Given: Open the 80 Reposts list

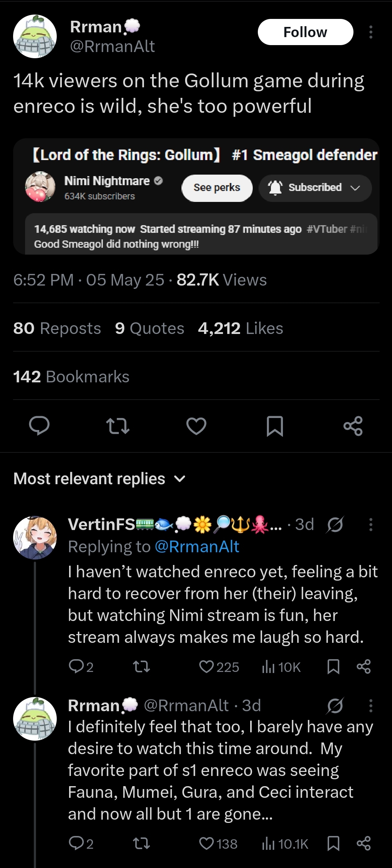Looking at the screenshot, I should click(57, 329).
